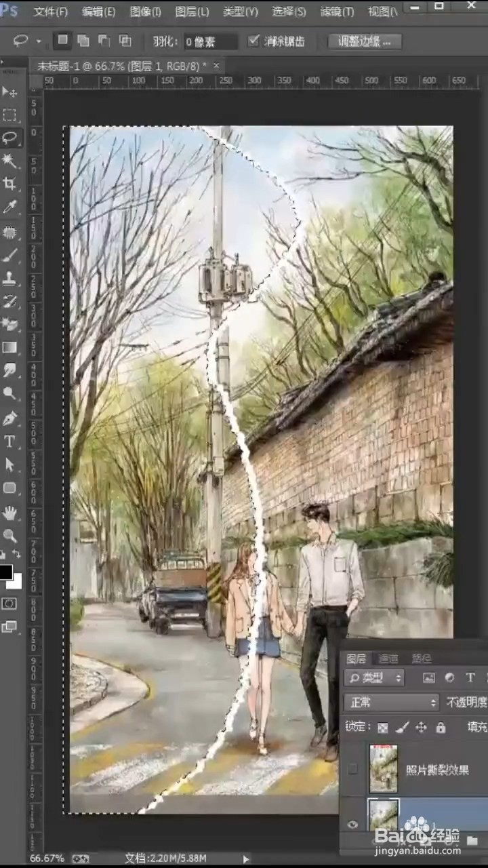Change the screen mode
The height and width of the screenshot is (868, 488).
point(9,627)
